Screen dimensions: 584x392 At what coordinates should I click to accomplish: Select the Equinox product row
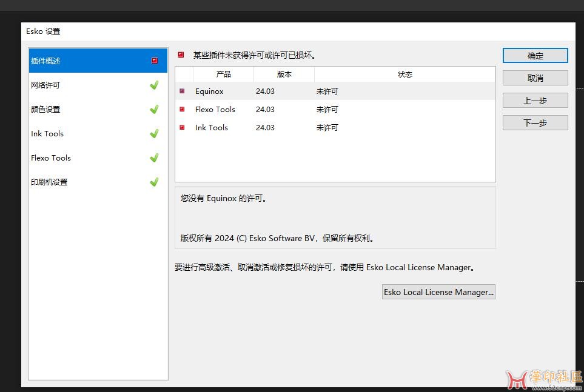pos(335,91)
